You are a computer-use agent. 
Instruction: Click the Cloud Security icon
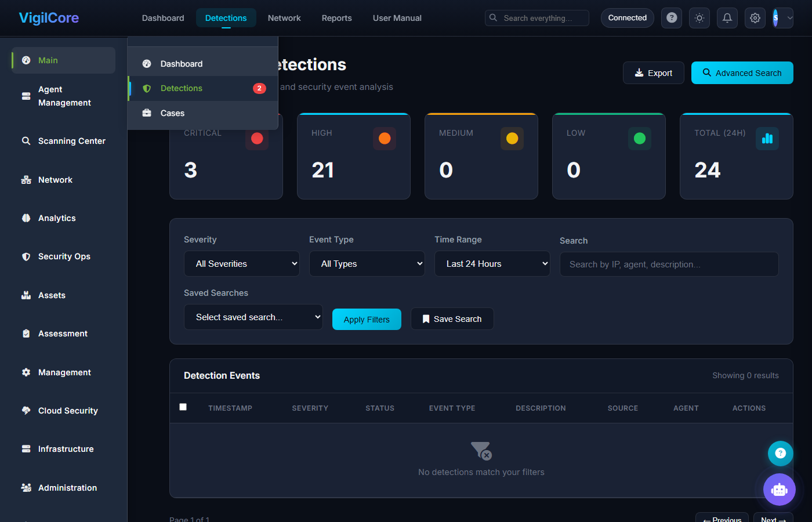(26, 411)
